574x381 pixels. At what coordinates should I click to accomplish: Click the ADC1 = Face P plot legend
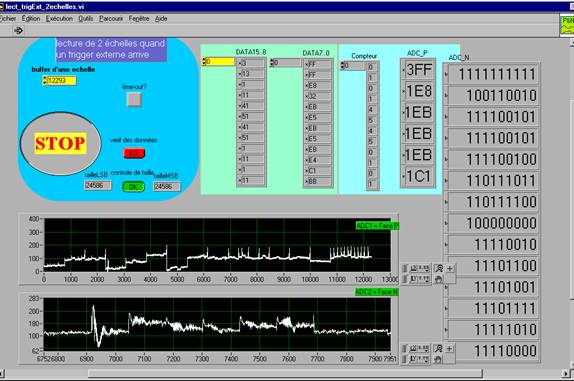coord(377,226)
